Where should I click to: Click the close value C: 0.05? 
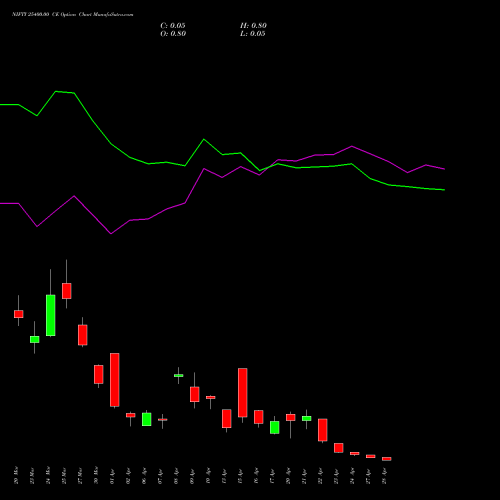[173, 26]
